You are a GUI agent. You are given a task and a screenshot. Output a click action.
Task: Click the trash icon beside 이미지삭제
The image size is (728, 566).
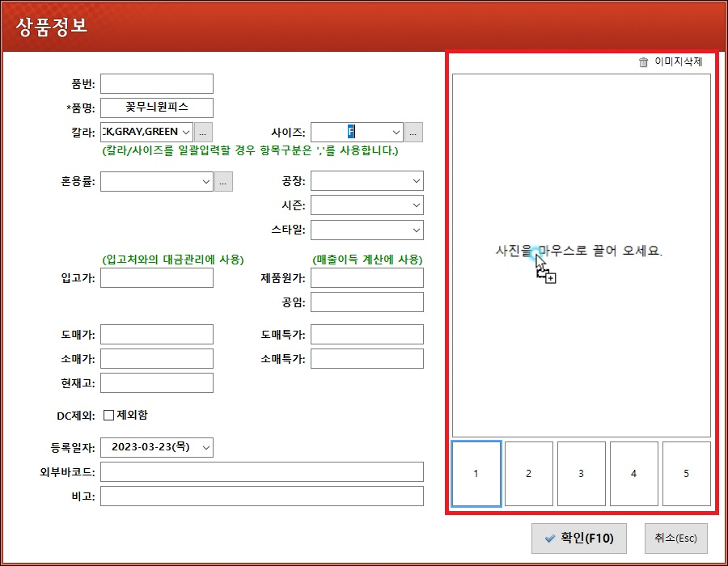(x=643, y=62)
